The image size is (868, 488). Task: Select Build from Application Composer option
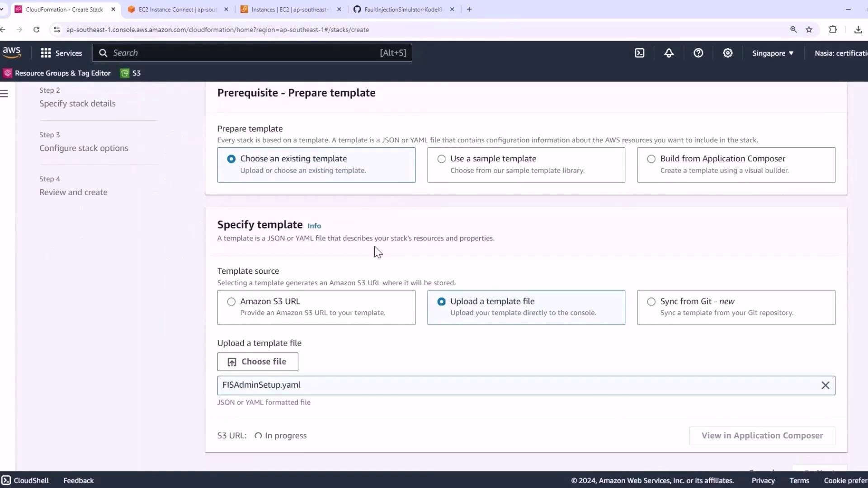tap(651, 159)
